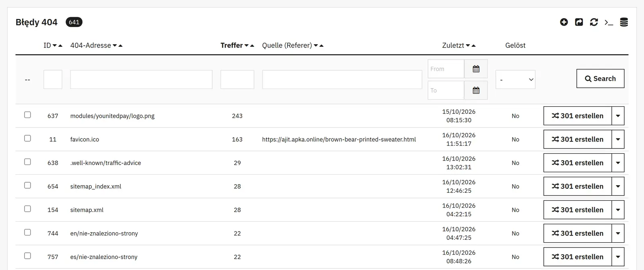Create 301 redirect for favicon.ico
This screenshot has height=270, width=644.
pos(578,139)
